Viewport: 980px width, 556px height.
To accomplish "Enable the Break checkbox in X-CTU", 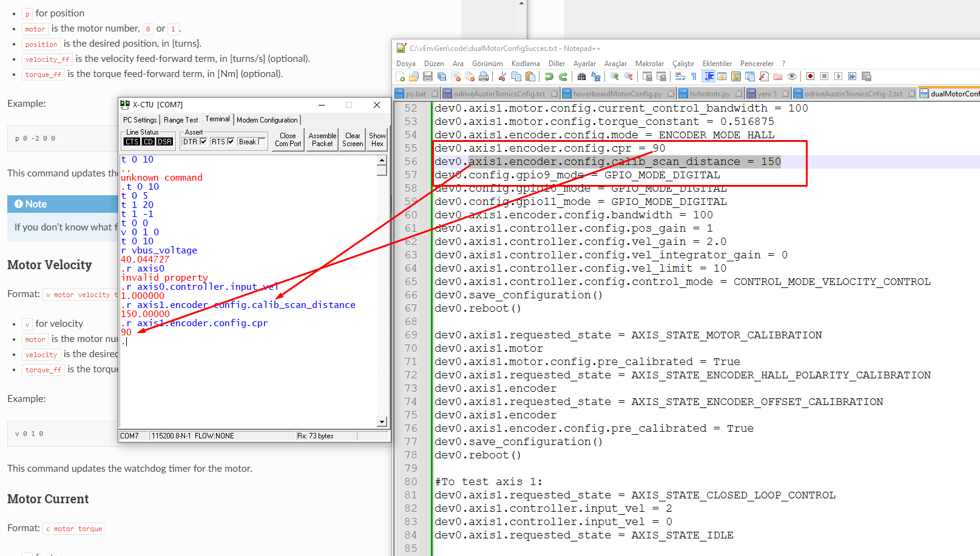I will point(262,141).
